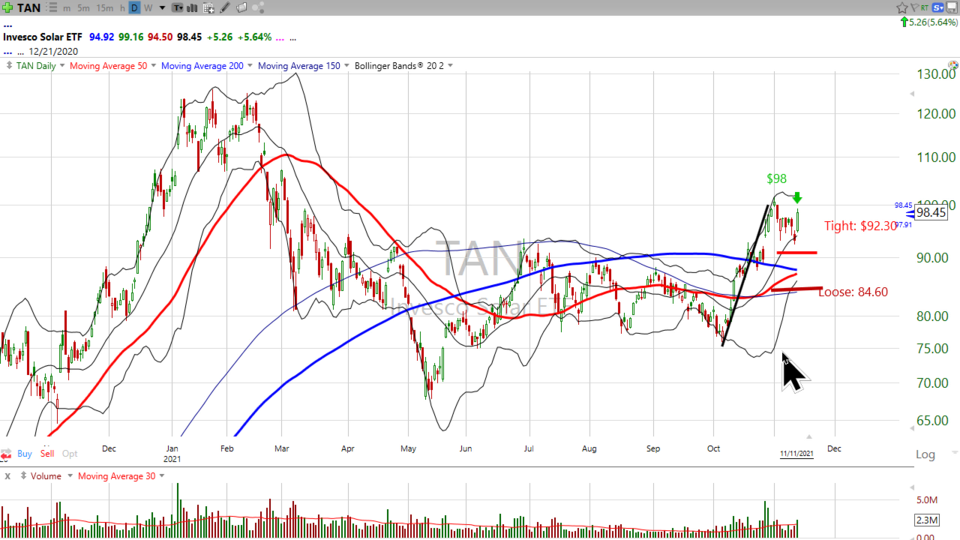Viewport: 960px width, 540px height.
Task: Click the Opt options button
Action: (x=70, y=454)
